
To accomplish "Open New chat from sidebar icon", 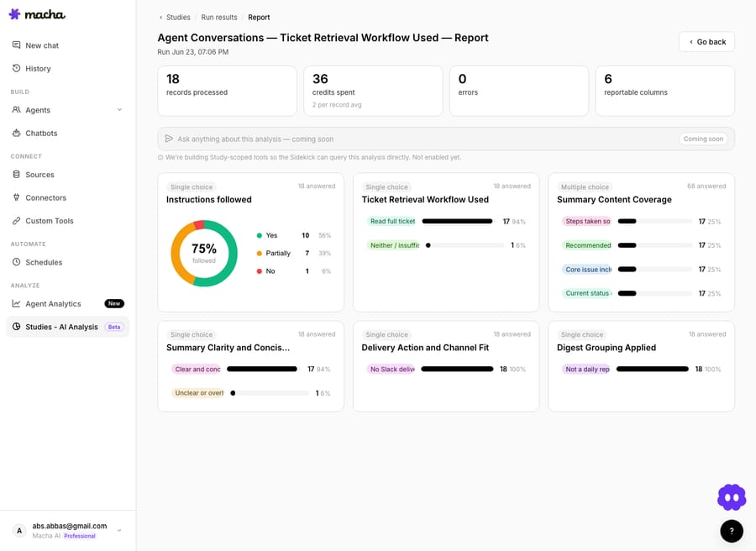I will point(17,45).
